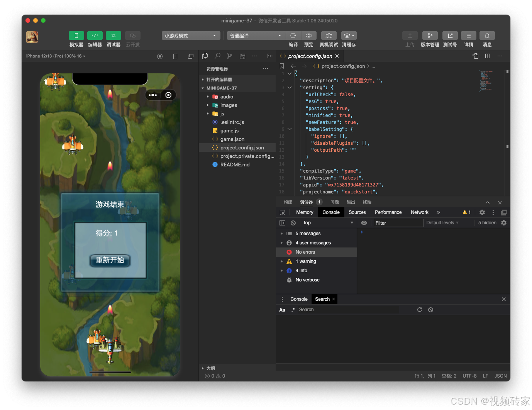
Task: Collapse the MINIGAME-37 project tree
Action: pos(237,88)
